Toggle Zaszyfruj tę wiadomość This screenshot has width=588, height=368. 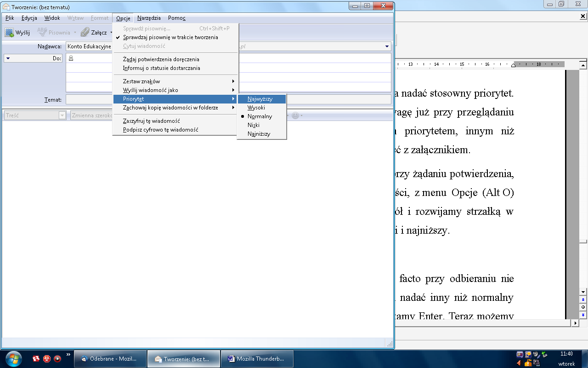click(x=175, y=121)
